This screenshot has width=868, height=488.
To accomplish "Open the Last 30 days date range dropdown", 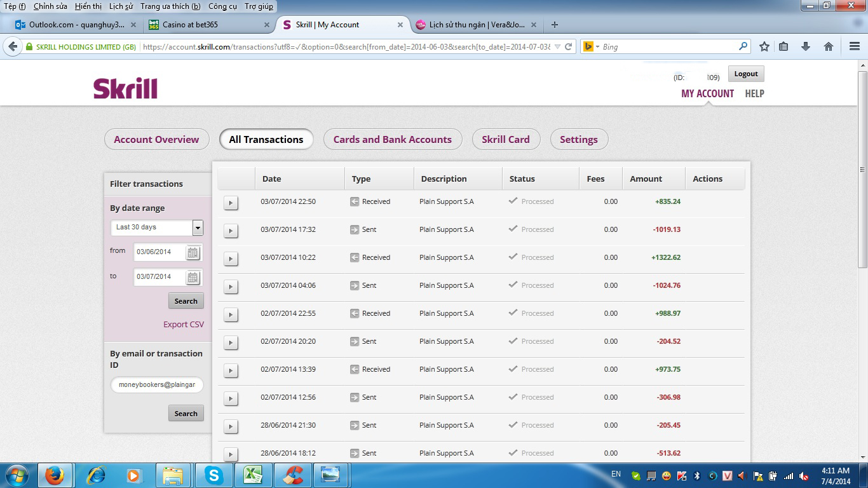I will pos(198,227).
